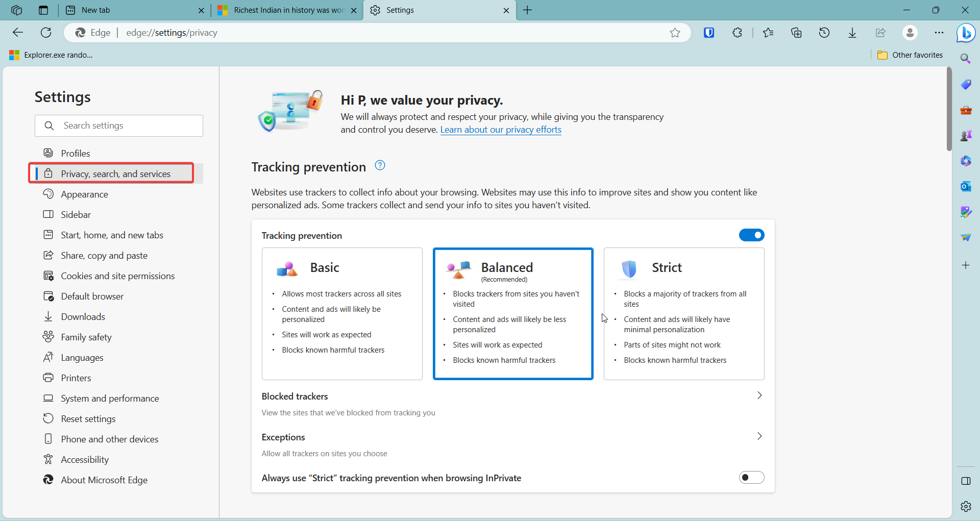Open the Bitwarden extension icon
980x521 pixels.
709,33
